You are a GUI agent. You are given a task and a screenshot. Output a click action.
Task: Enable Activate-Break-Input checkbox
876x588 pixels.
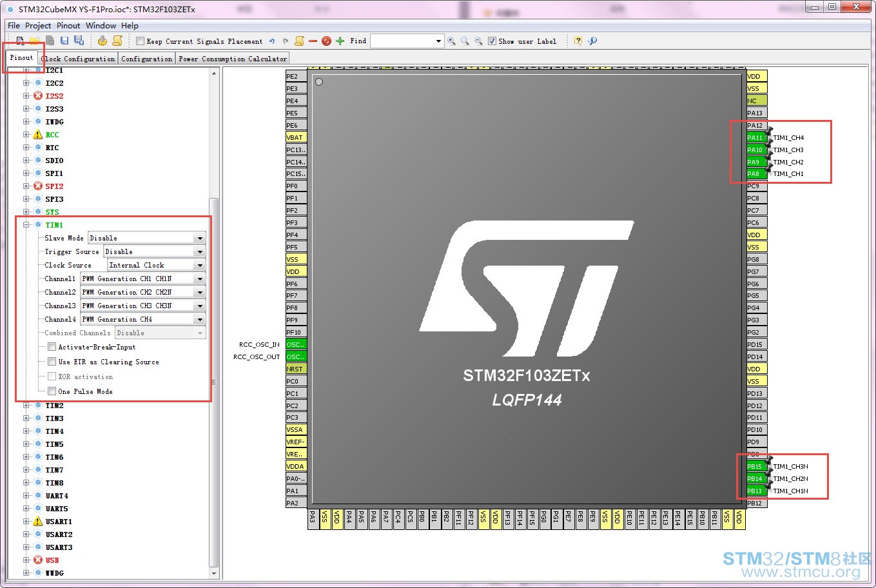pyautogui.click(x=52, y=347)
